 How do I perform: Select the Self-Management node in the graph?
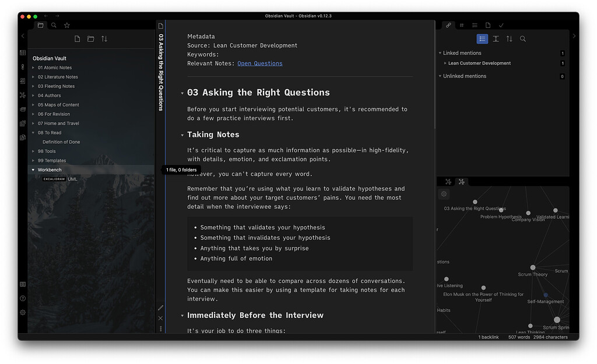pos(546,294)
